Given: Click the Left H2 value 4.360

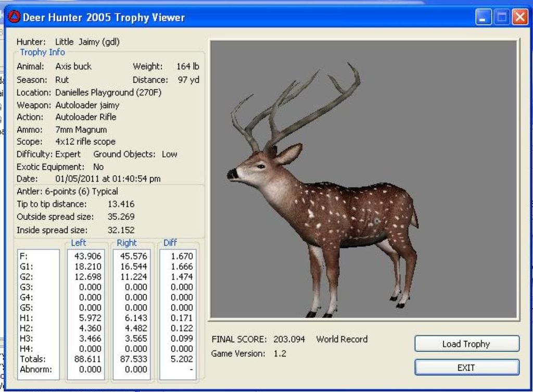Looking at the screenshot, I should coord(90,328).
